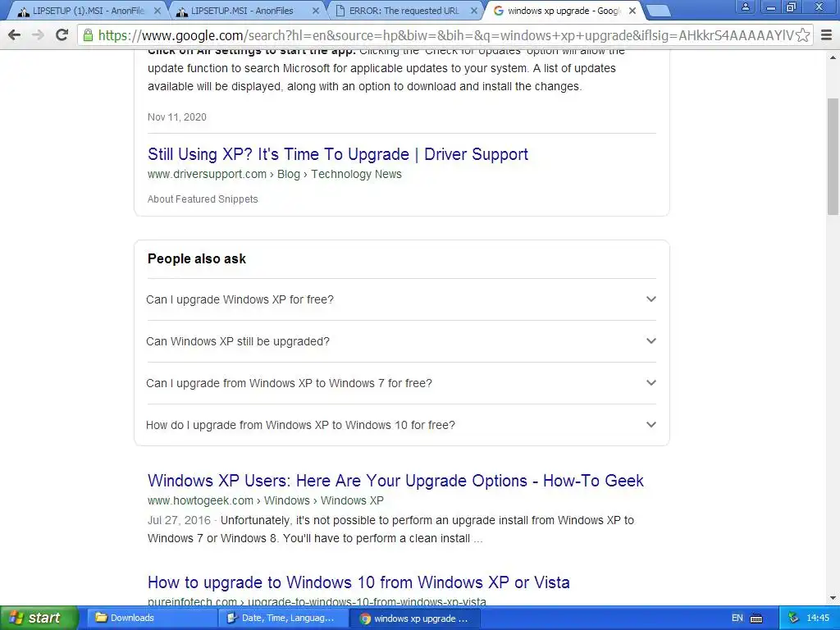Click the windows xp upgrade taskbar button
The width and height of the screenshot is (840, 630).
click(414, 618)
